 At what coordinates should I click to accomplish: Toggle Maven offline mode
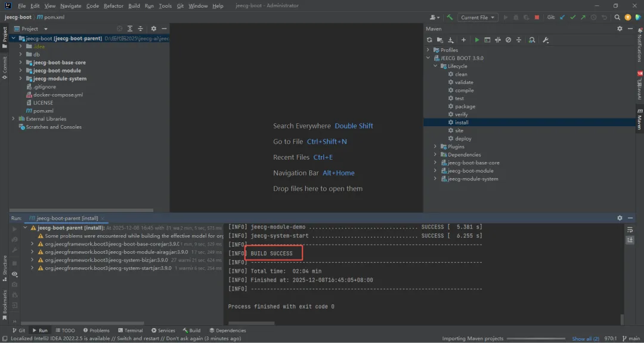[x=498, y=40]
